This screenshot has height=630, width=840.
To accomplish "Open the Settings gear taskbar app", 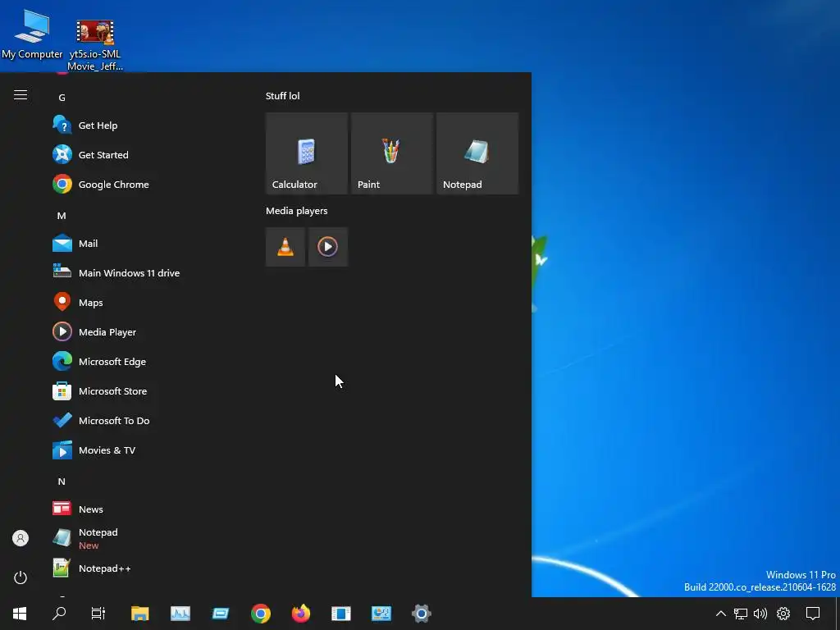I will 421,614.
